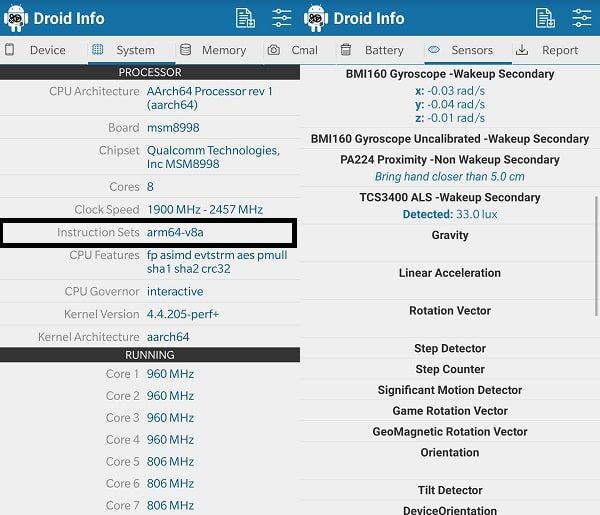This screenshot has width=600, height=515.
Task: Select CPU Governor value 'interactive'
Action: pyautogui.click(x=175, y=291)
